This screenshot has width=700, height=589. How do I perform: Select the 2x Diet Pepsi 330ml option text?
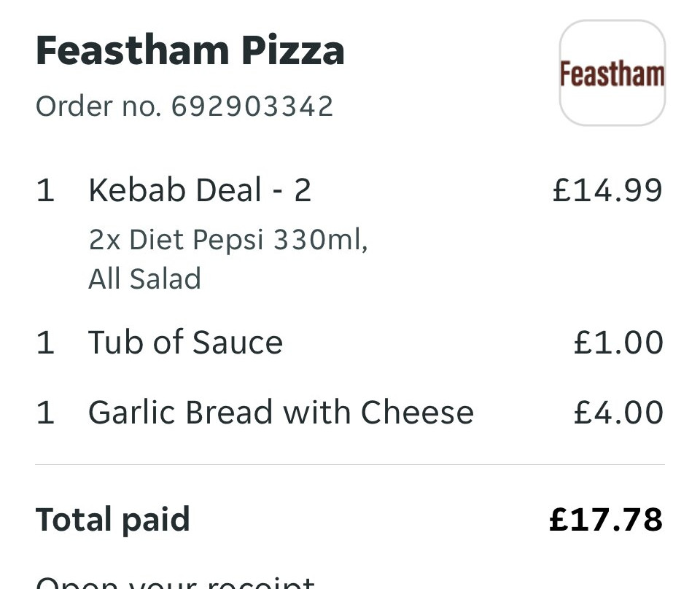pyautogui.click(x=227, y=240)
